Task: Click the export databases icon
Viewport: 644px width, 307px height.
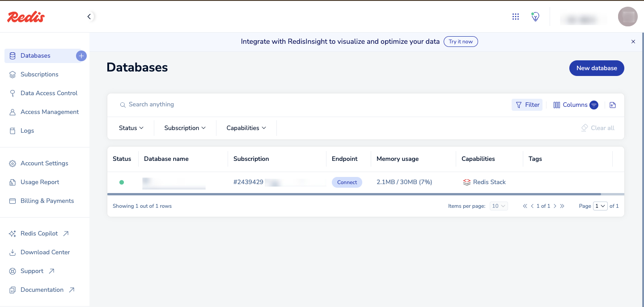Action: [x=612, y=105]
